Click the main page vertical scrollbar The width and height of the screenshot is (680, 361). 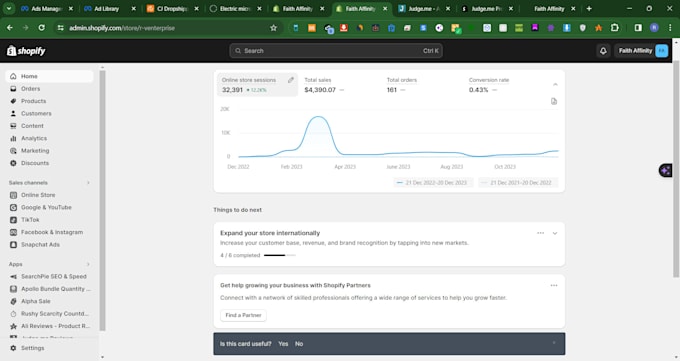pyautogui.click(x=676, y=169)
